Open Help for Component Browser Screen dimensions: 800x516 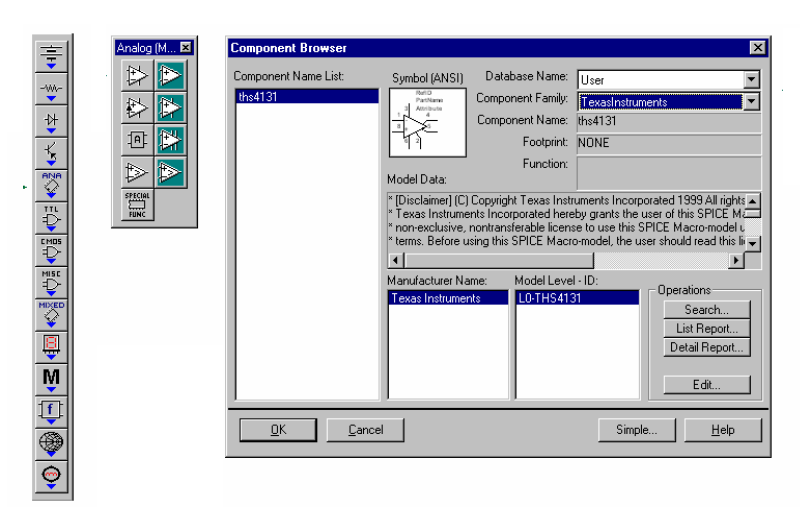723,430
